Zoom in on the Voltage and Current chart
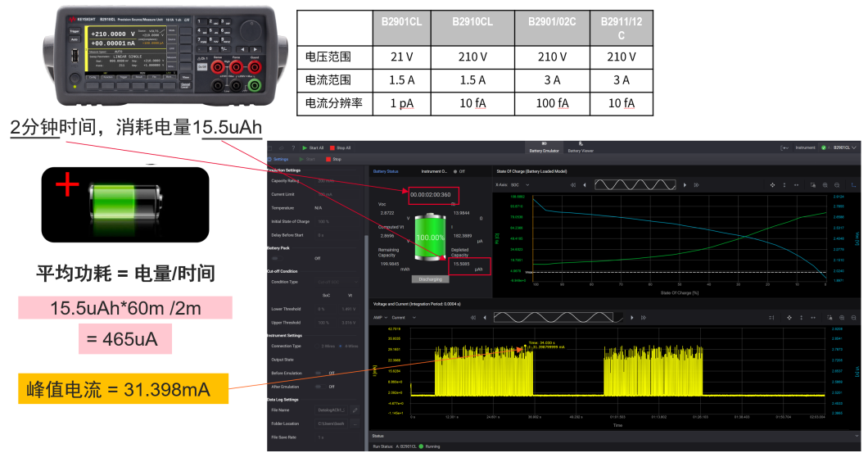The height and width of the screenshot is (453, 868). tap(842, 318)
